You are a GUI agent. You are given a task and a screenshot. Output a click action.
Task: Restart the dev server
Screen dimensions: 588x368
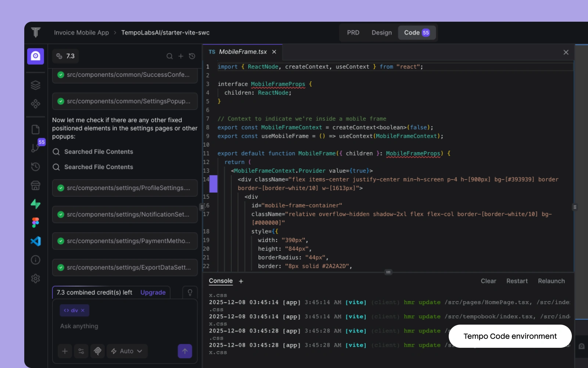pos(517,281)
